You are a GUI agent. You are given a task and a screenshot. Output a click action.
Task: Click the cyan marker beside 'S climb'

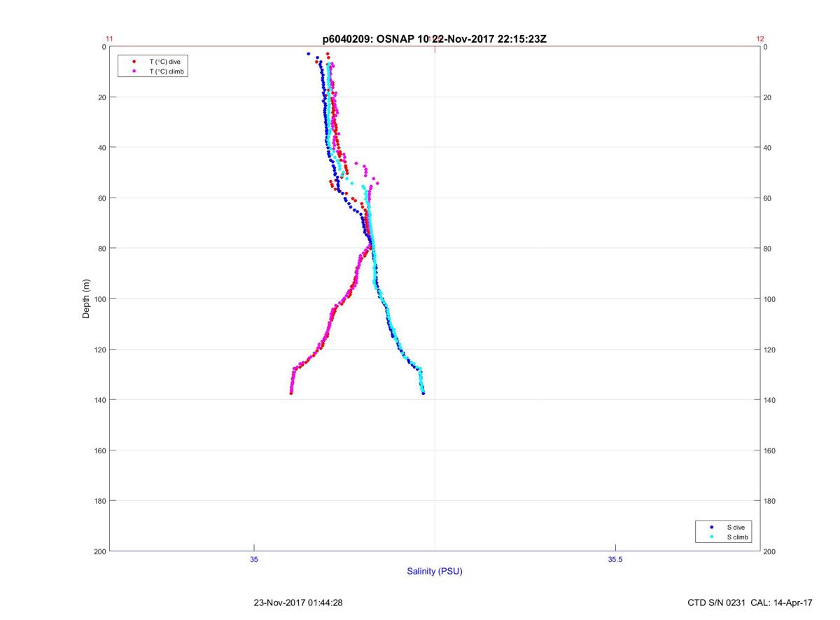(x=711, y=537)
